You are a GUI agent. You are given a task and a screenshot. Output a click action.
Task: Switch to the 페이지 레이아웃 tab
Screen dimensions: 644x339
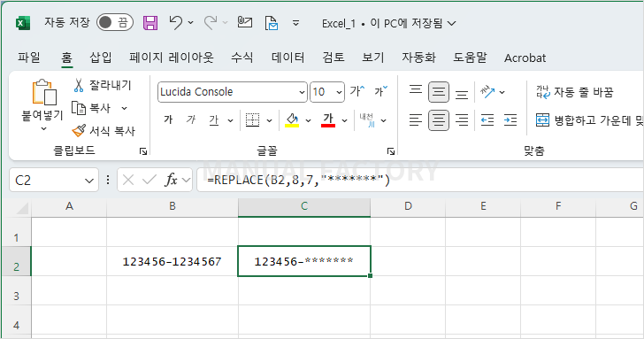click(172, 58)
